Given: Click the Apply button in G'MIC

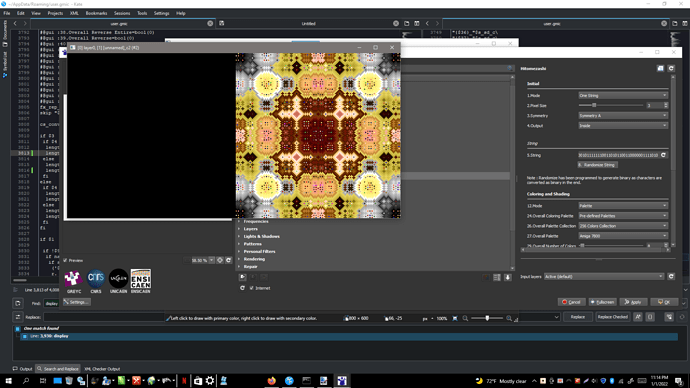Looking at the screenshot, I should tap(633, 302).
